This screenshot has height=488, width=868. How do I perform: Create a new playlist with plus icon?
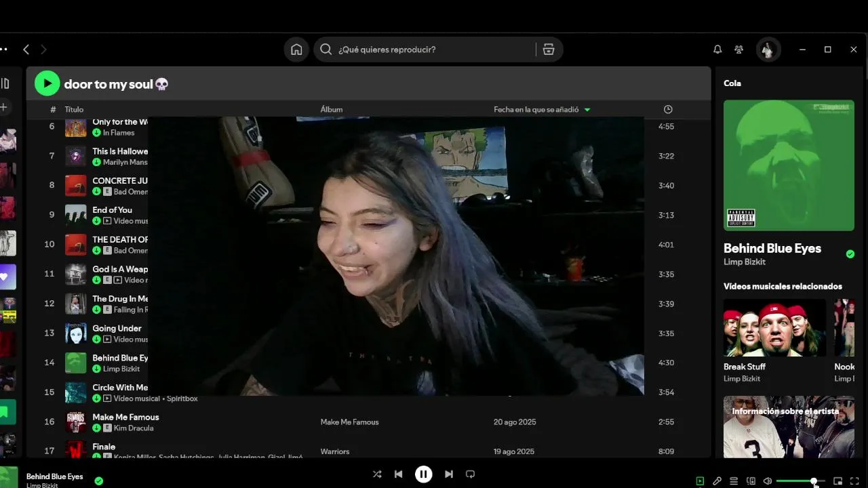coord(3,107)
